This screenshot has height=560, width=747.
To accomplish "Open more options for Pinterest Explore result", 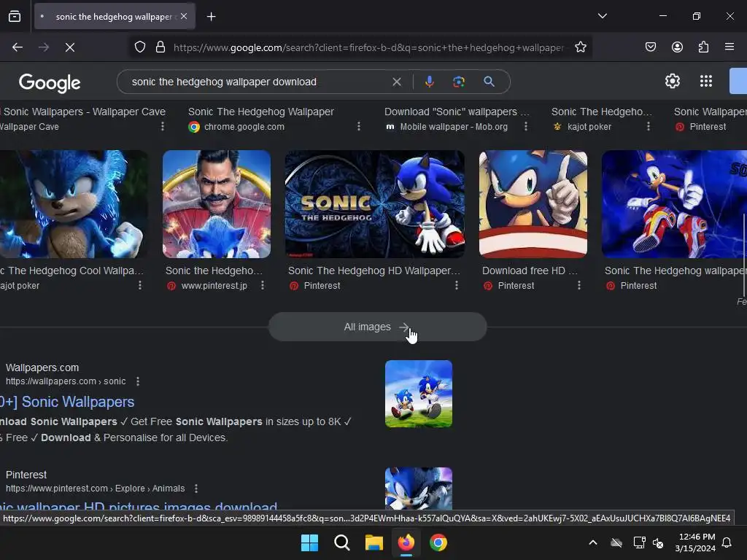I will click(196, 488).
